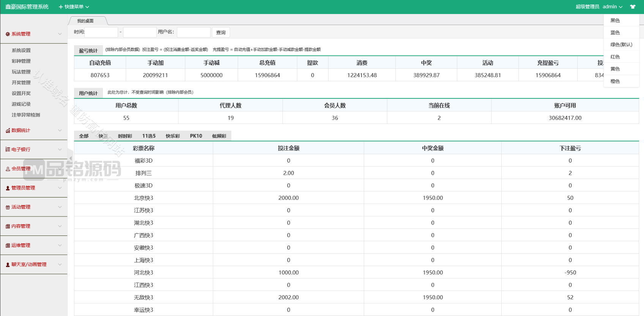Click the icon beside 运维管理
This screenshot has height=316, width=644.
point(8,246)
